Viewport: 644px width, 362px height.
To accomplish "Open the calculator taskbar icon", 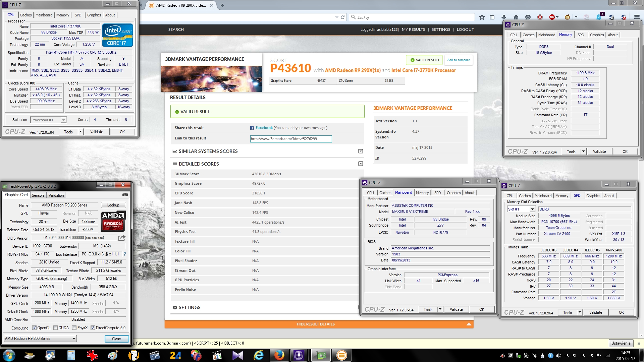I will click(x=71, y=355).
